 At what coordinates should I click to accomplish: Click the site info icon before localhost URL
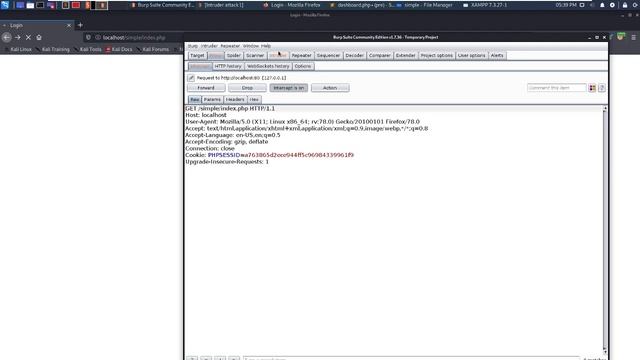point(98,37)
